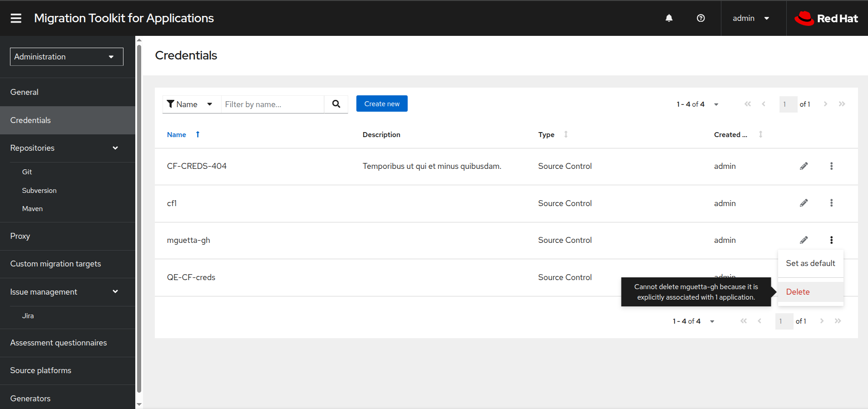Open the help question mark icon
The height and width of the screenshot is (409, 868).
point(700,18)
